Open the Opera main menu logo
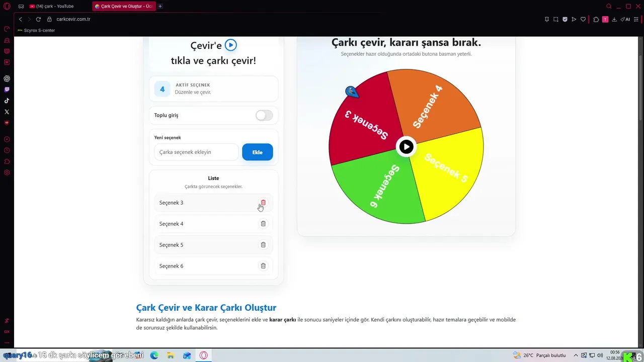Screen dimensions: 644x362 7,6
